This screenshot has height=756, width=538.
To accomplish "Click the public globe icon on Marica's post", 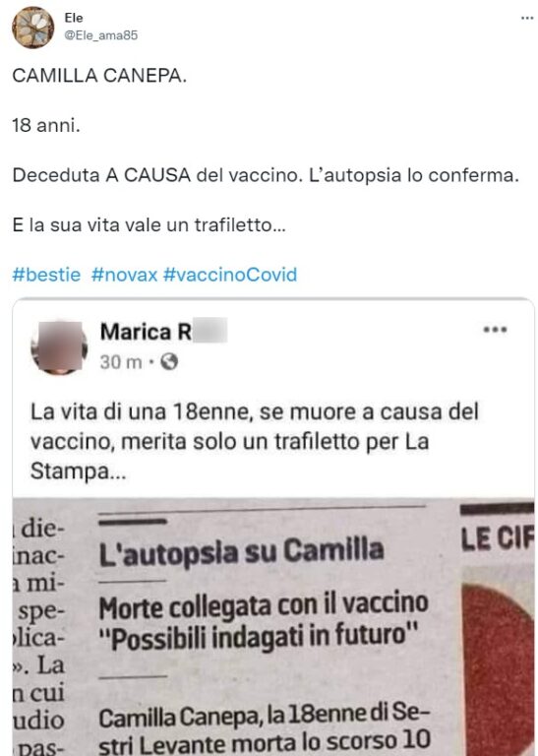I will (x=169, y=361).
